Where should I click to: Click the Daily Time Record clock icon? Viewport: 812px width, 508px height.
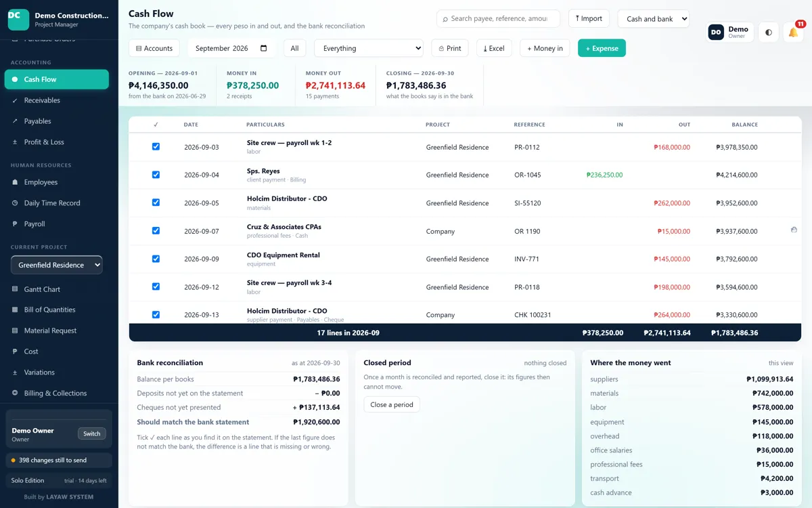15,203
